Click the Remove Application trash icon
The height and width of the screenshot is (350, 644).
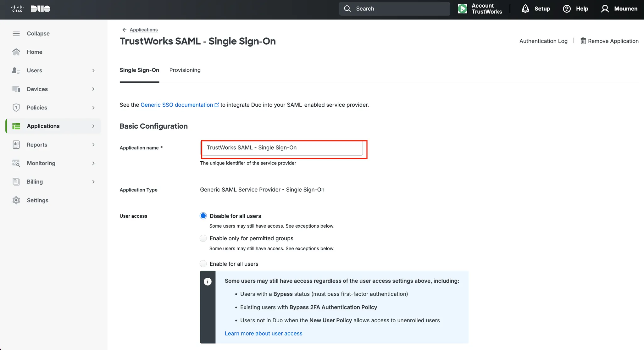tap(583, 41)
